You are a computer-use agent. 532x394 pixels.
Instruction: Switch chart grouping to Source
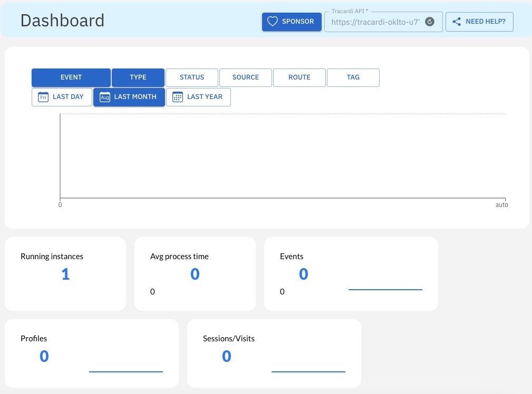tap(246, 77)
